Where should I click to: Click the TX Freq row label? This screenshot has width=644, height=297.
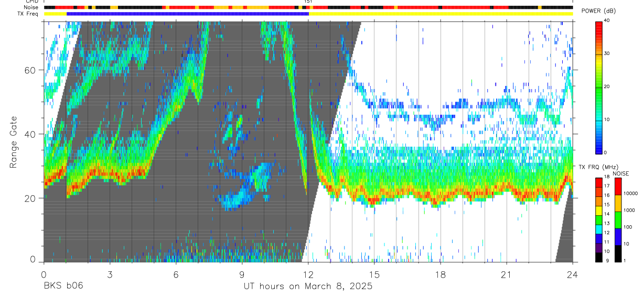[x=29, y=14]
